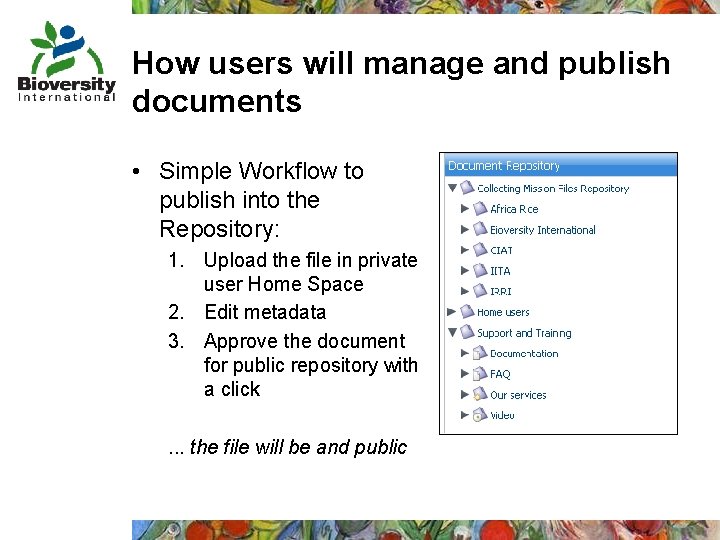Expand the CIAT folder arrow

tap(465, 250)
